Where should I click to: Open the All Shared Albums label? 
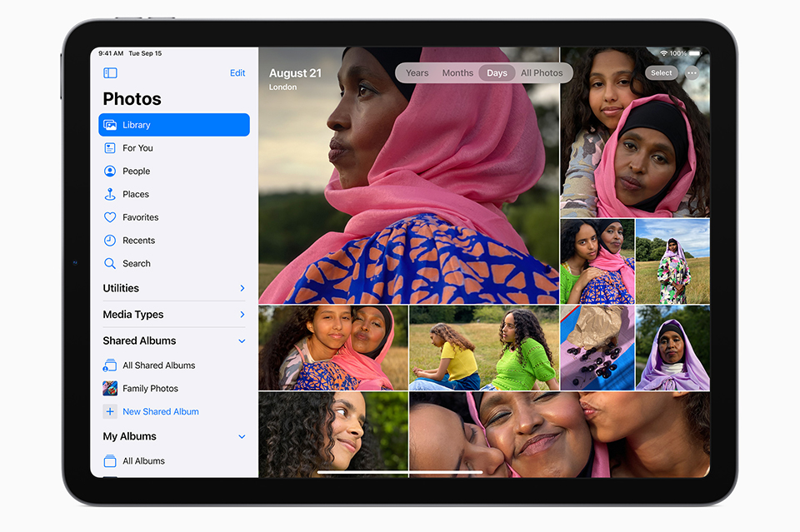point(158,365)
